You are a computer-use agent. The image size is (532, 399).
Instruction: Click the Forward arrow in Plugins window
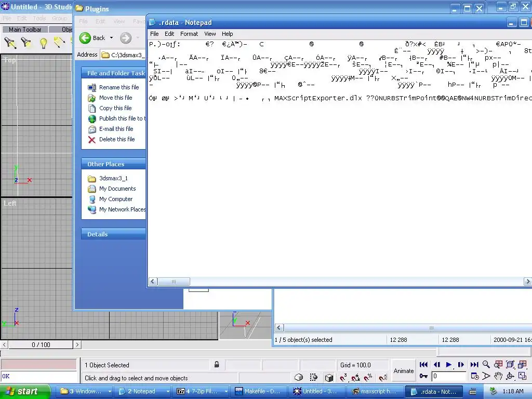[126, 38]
